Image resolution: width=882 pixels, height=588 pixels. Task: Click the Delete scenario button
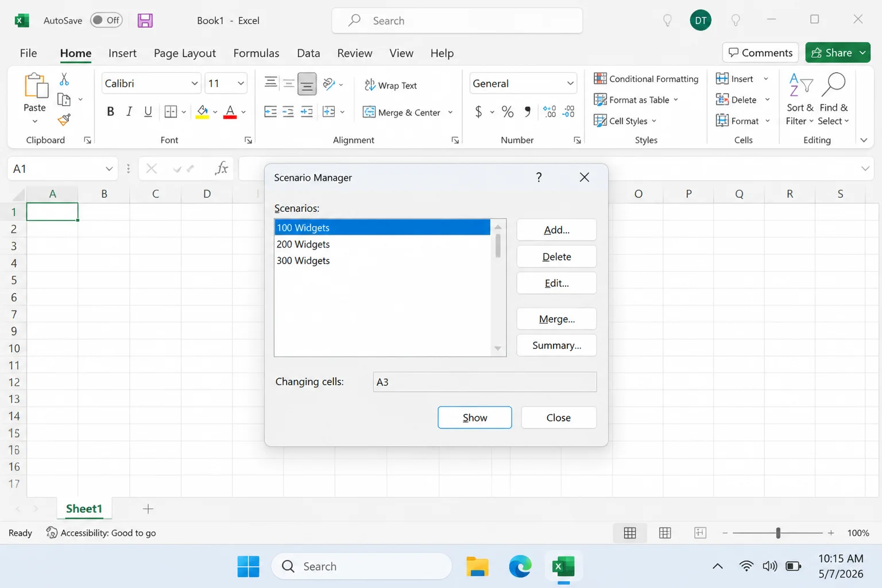[556, 257]
